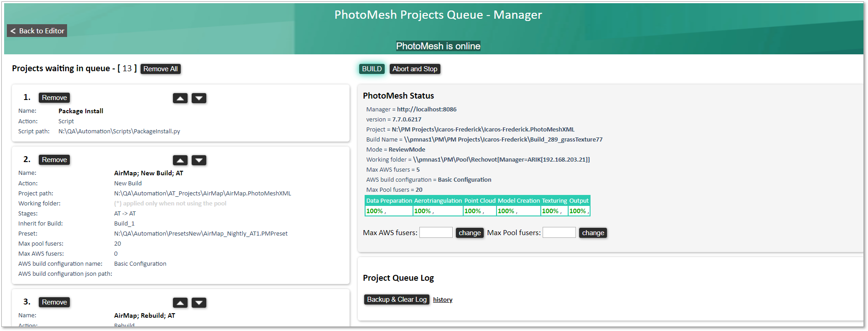This screenshot has height=331, width=868.
Task: Click the ReviewMode mode value
Action: tap(407, 149)
